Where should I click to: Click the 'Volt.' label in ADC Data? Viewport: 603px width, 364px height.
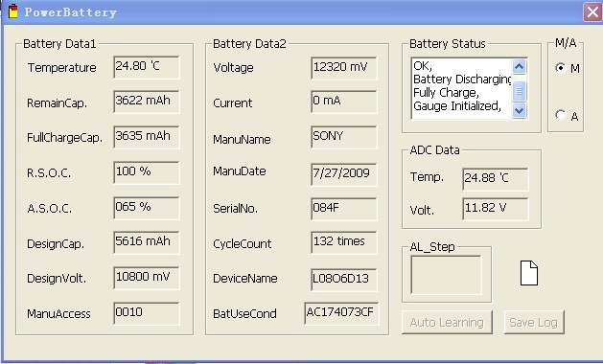click(422, 210)
